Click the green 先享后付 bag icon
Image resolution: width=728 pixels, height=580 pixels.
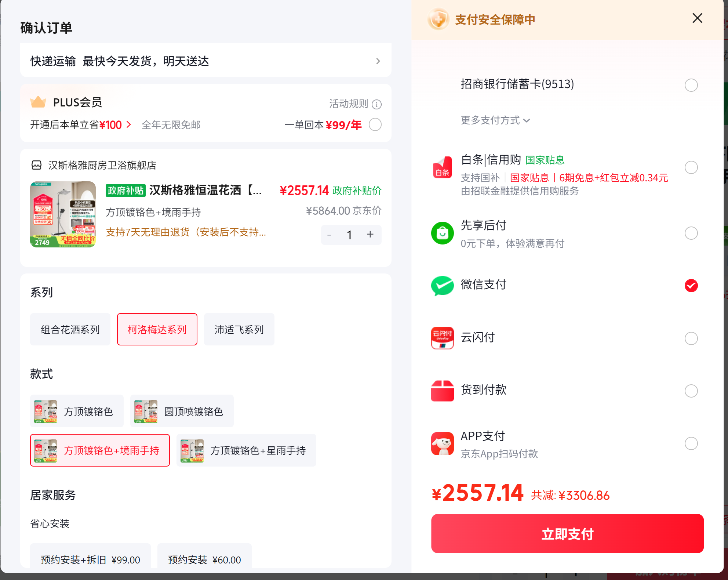click(443, 233)
